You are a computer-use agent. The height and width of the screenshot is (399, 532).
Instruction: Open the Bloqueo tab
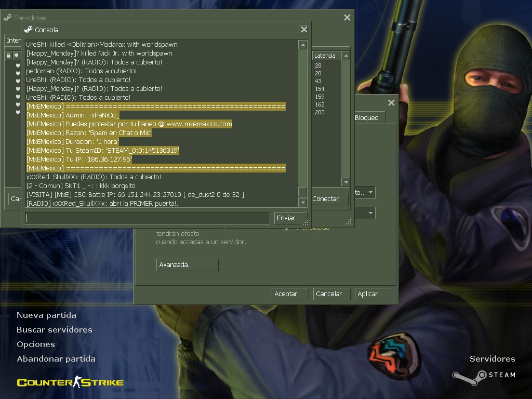[369, 118]
